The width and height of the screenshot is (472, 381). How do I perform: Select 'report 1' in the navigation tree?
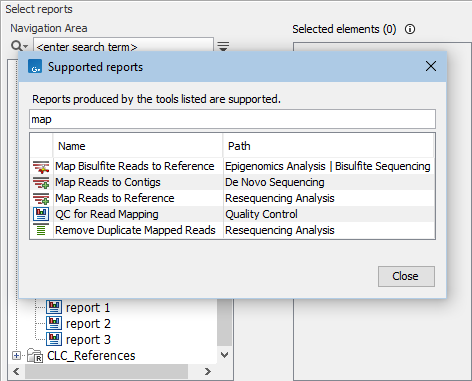[x=88, y=307]
